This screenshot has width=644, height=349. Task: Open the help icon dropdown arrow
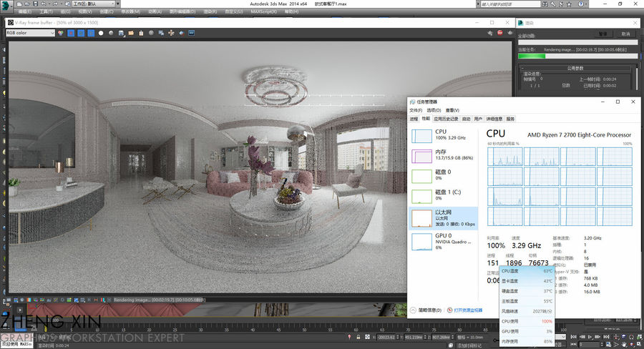tap(586, 4)
